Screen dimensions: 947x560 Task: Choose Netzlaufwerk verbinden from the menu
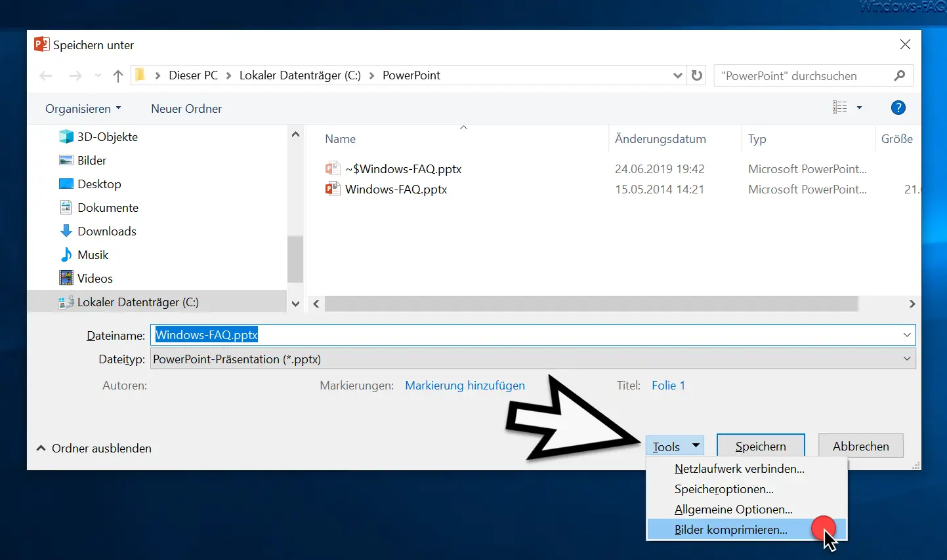(x=740, y=468)
